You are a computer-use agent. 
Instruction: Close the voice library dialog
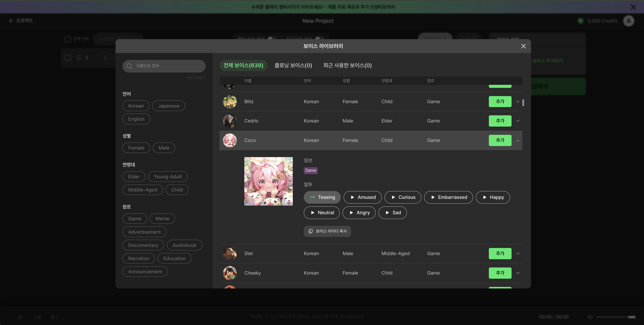coord(523,46)
